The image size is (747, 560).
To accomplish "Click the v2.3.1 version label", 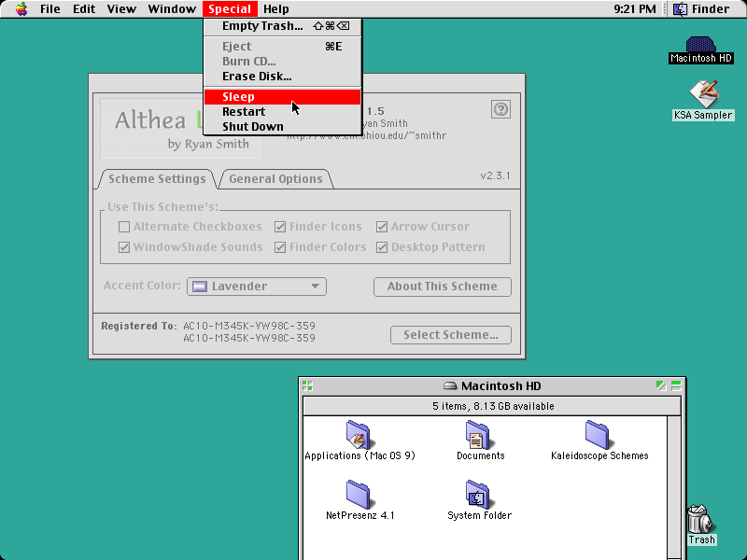I will (x=495, y=175).
